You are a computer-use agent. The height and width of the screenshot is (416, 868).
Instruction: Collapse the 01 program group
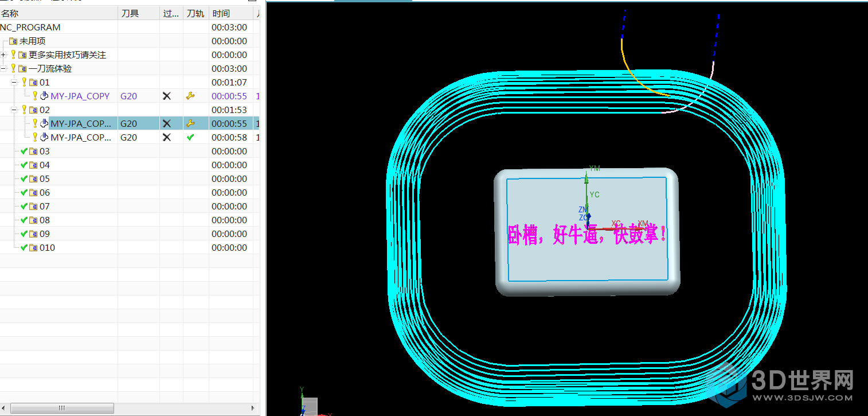tap(14, 83)
